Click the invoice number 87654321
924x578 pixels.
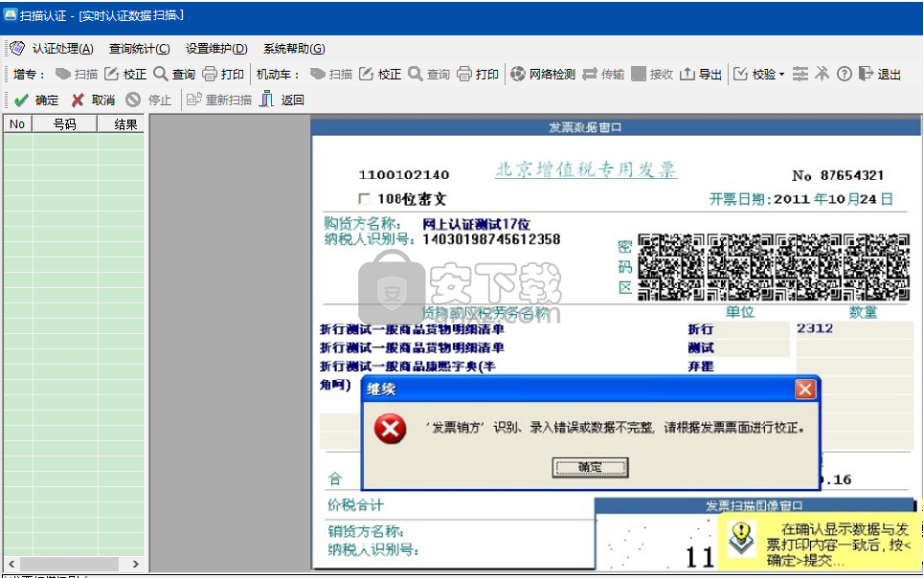pyautogui.click(x=852, y=175)
